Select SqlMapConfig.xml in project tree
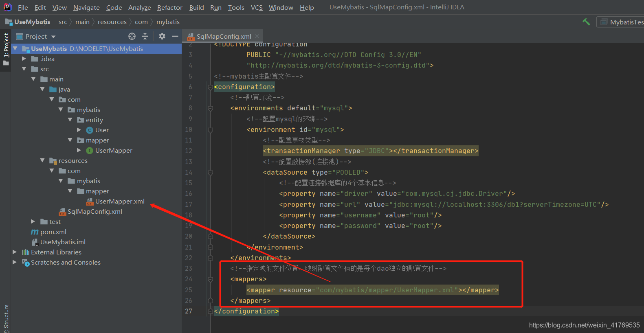The image size is (644, 333). tap(95, 212)
